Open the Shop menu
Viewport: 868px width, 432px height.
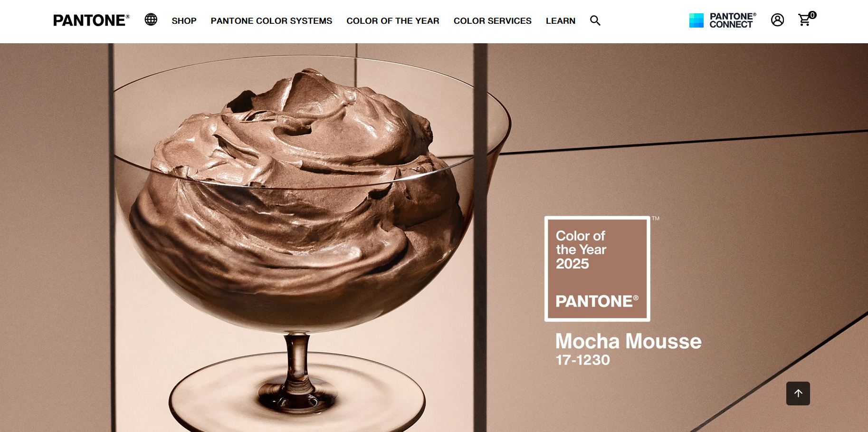tap(184, 21)
